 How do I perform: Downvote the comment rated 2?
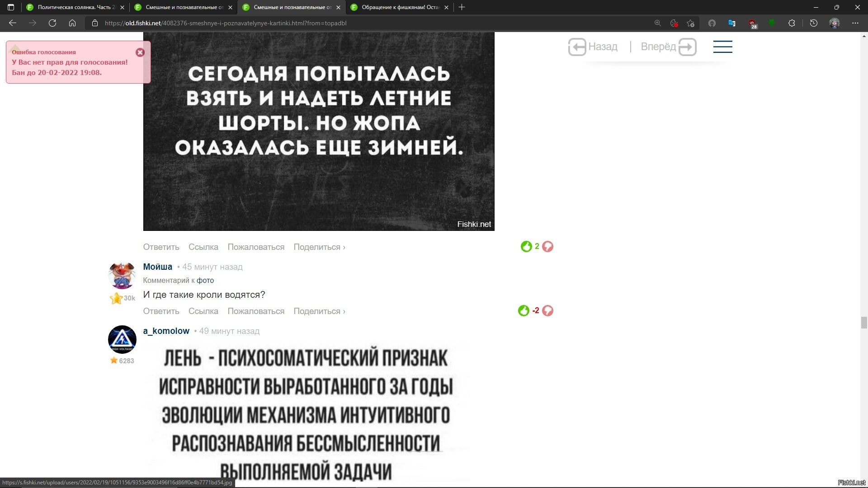pyautogui.click(x=547, y=246)
